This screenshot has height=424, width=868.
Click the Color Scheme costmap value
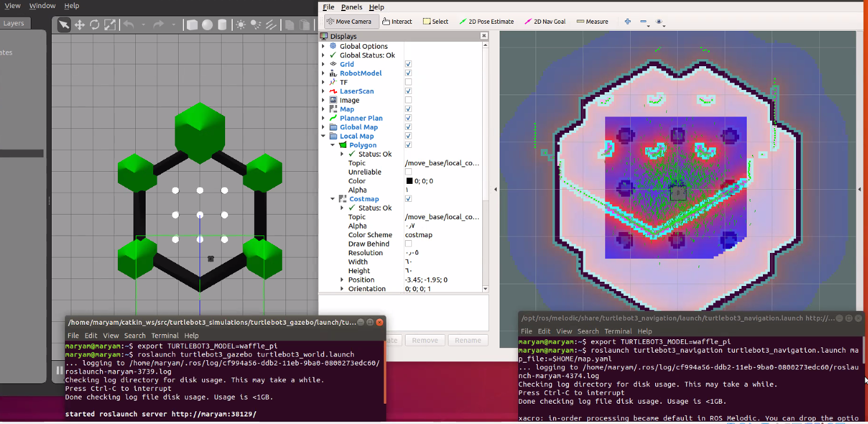(418, 235)
